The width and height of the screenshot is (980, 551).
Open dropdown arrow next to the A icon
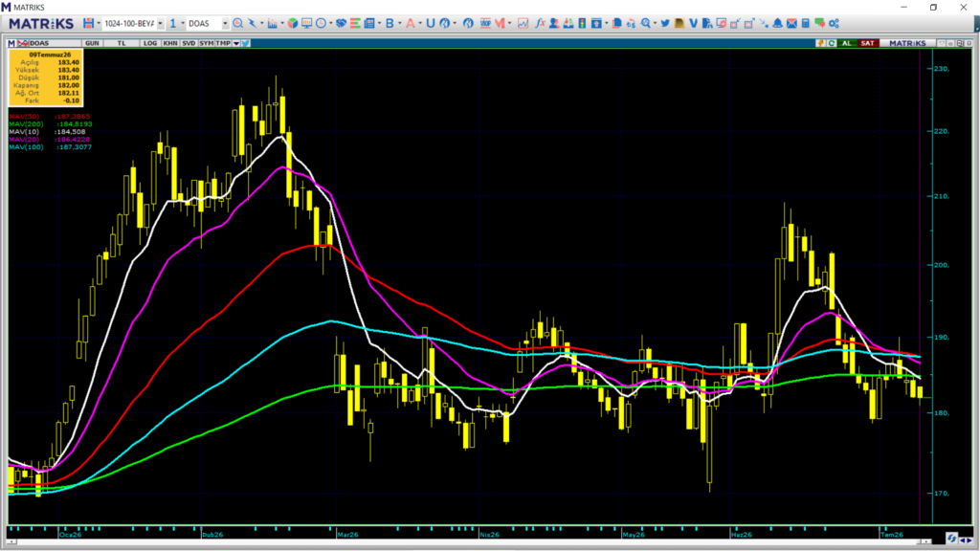[420, 23]
